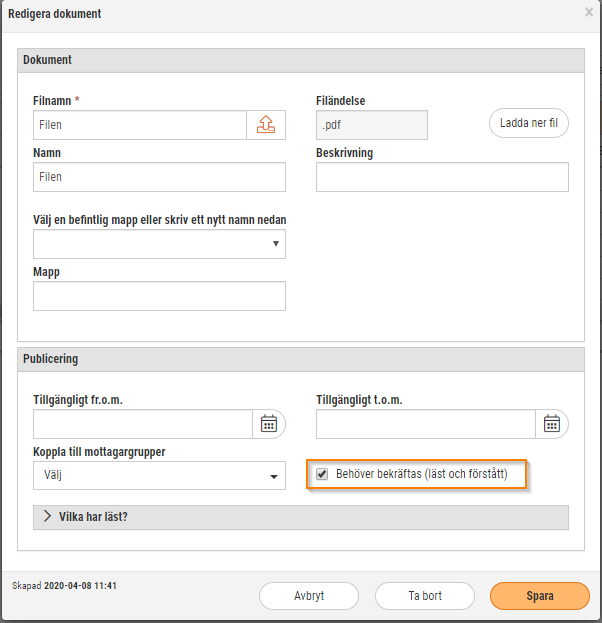602x623 pixels.
Task: Click the Filändelse .pdf field
Action: (x=372, y=125)
